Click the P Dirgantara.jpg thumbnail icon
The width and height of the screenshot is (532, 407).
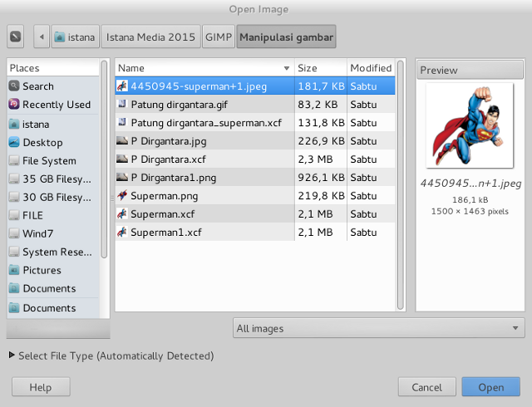122,140
